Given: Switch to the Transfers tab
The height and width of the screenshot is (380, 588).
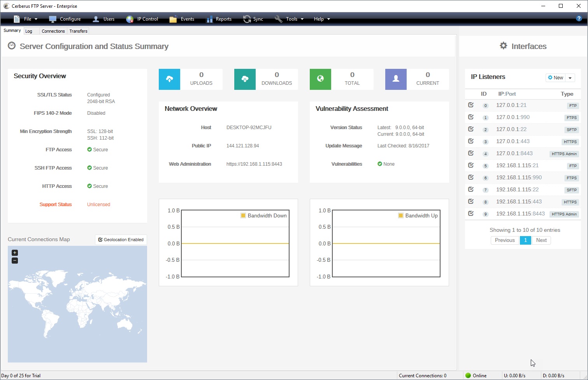Looking at the screenshot, I should tap(78, 31).
